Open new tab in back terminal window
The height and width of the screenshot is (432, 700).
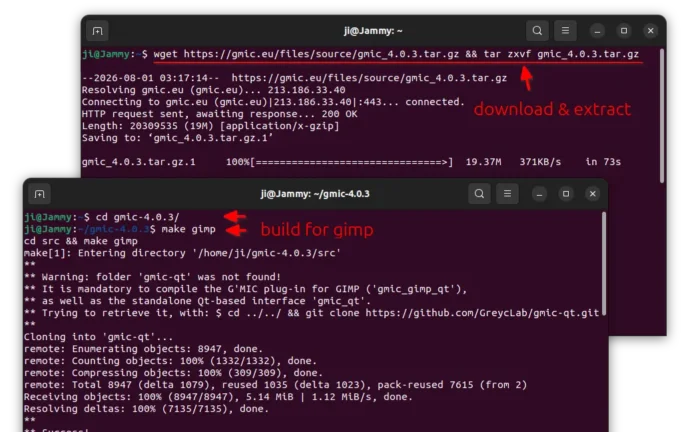(x=97, y=31)
